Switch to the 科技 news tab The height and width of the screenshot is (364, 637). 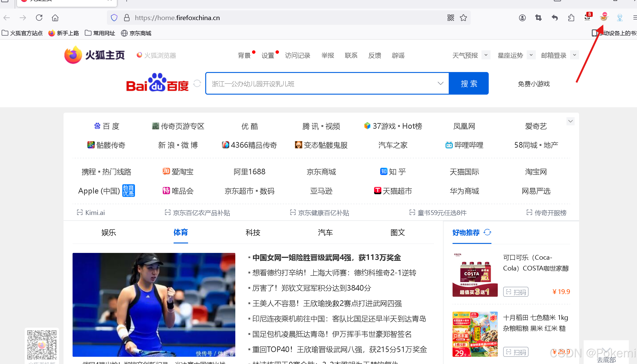[253, 233]
